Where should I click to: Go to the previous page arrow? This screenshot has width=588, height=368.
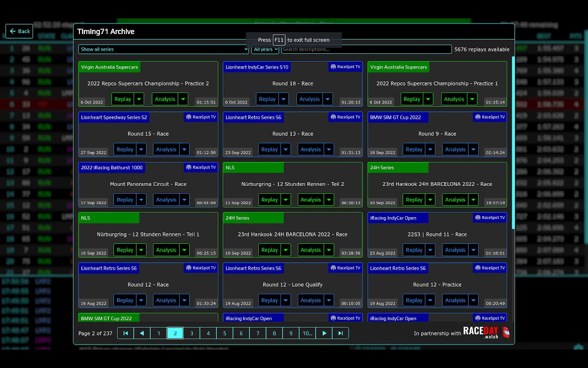click(142, 333)
